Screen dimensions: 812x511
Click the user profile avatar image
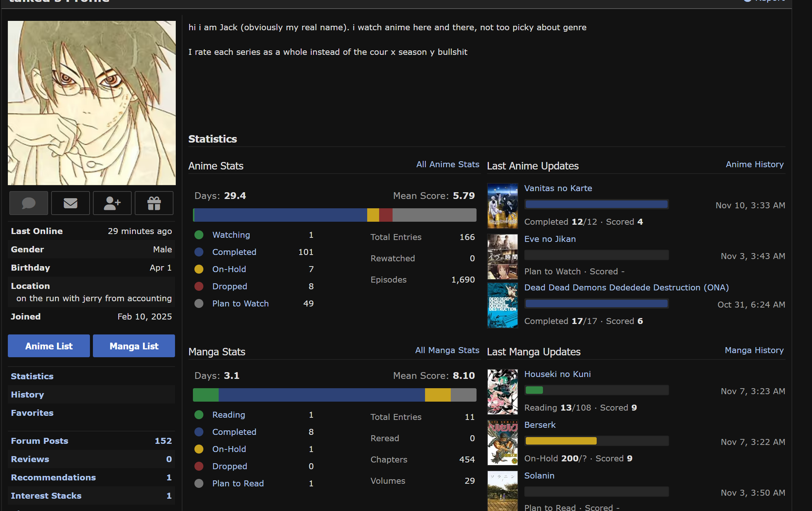(92, 103)
